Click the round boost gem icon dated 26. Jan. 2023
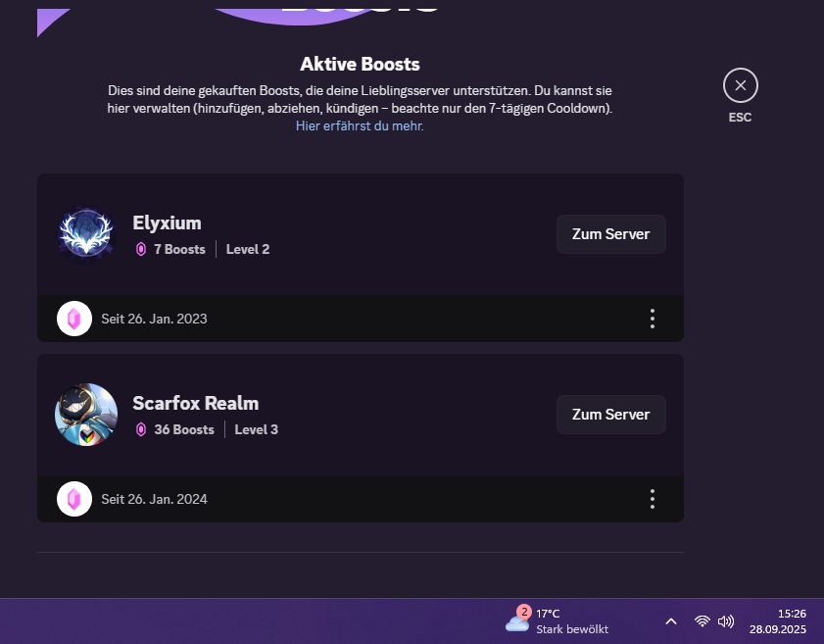The height and width of the screenshot is (644, 824). coord(74,319)
